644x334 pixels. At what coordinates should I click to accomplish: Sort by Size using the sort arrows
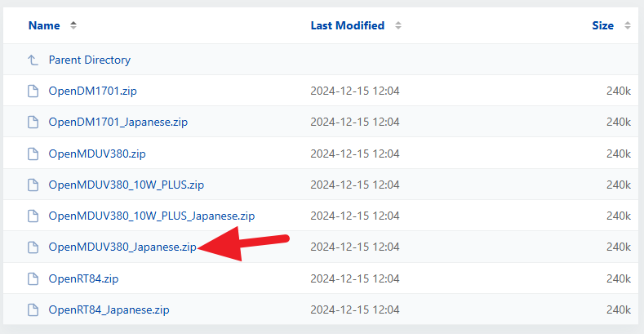point(627,25)
